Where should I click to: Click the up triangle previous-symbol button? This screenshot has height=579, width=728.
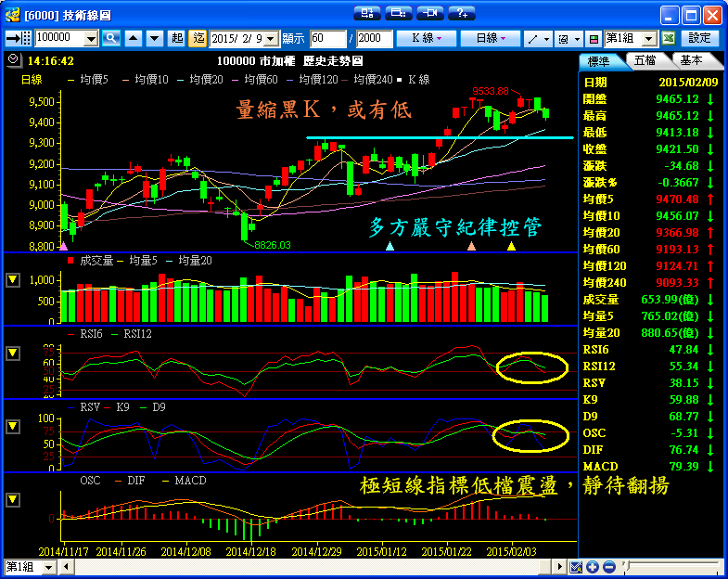133,38
